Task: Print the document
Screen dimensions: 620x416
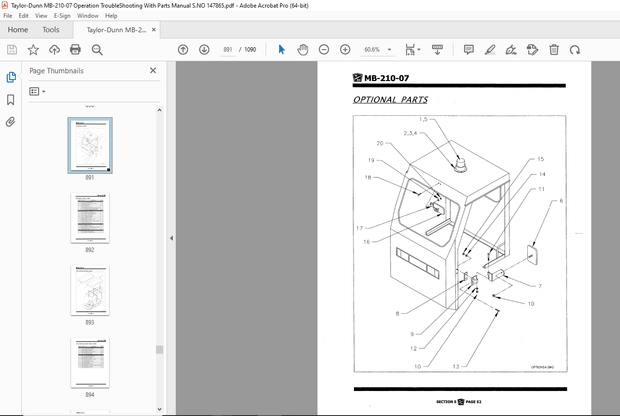Action: pos(75,49)
